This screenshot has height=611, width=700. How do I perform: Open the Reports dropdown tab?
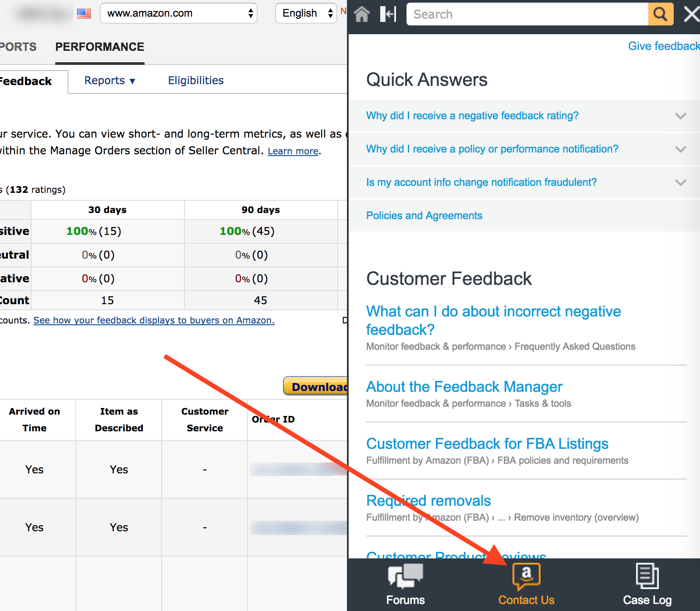tap(110, 81)
